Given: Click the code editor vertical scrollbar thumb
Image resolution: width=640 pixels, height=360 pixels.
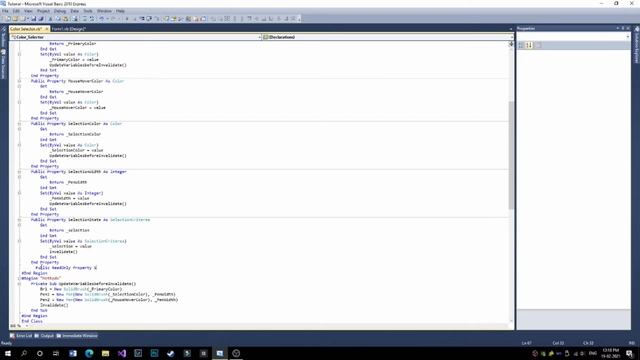Looking at the screenshot, I should 511,155.
